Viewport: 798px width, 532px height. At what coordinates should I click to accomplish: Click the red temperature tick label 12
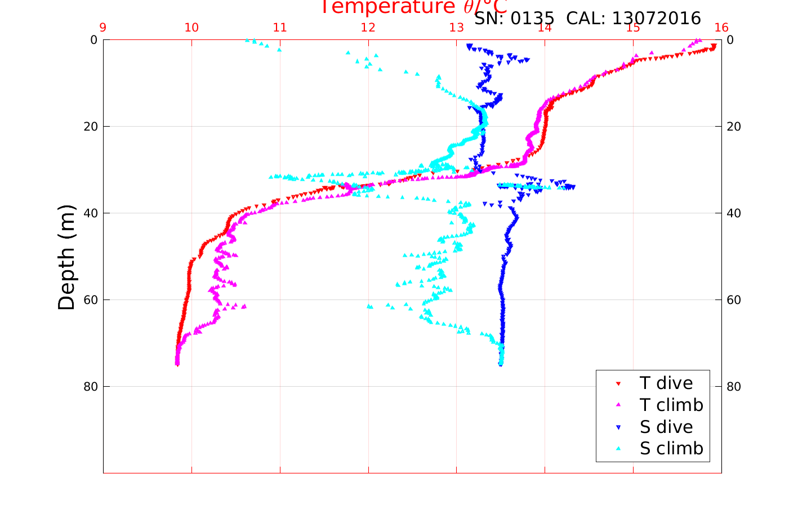tap(368, 28)
